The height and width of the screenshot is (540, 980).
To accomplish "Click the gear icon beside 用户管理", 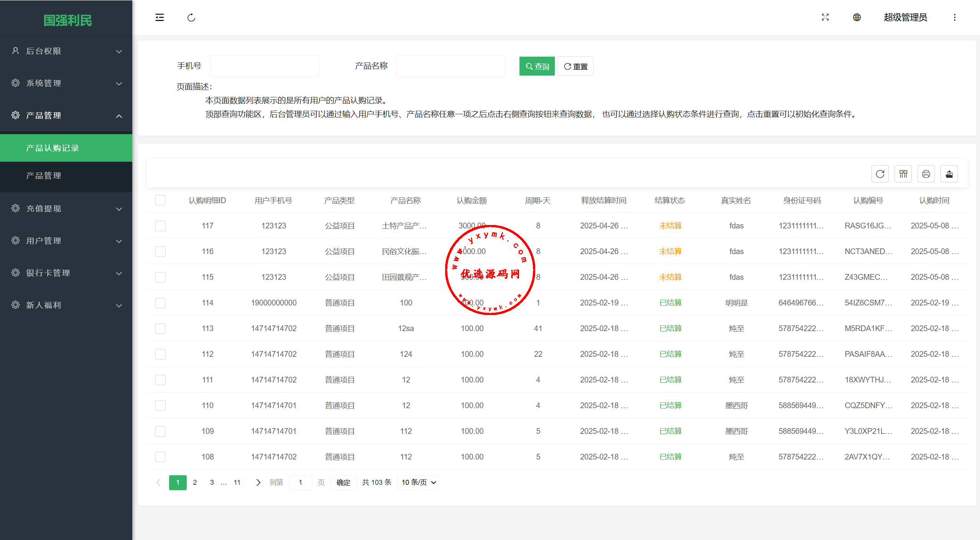I will point(15,241).
